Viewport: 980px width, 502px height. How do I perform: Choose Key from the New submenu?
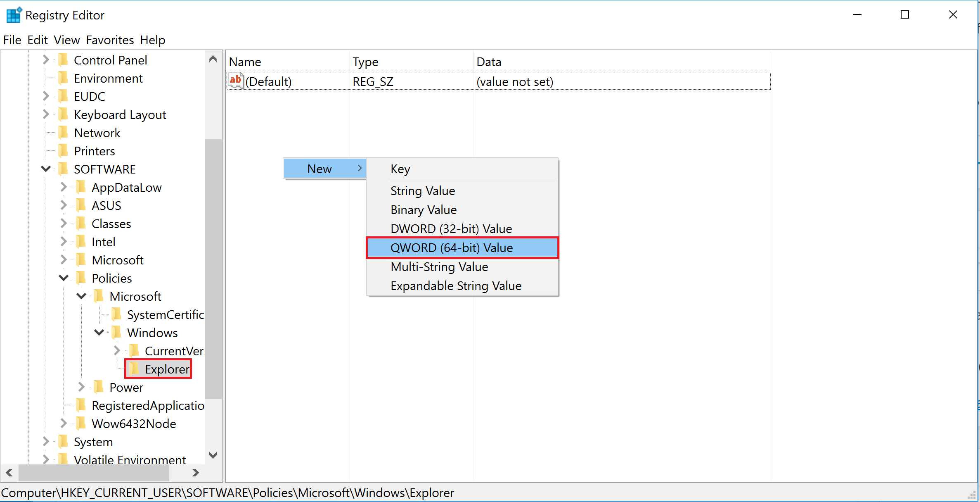(x=462, y=169)
